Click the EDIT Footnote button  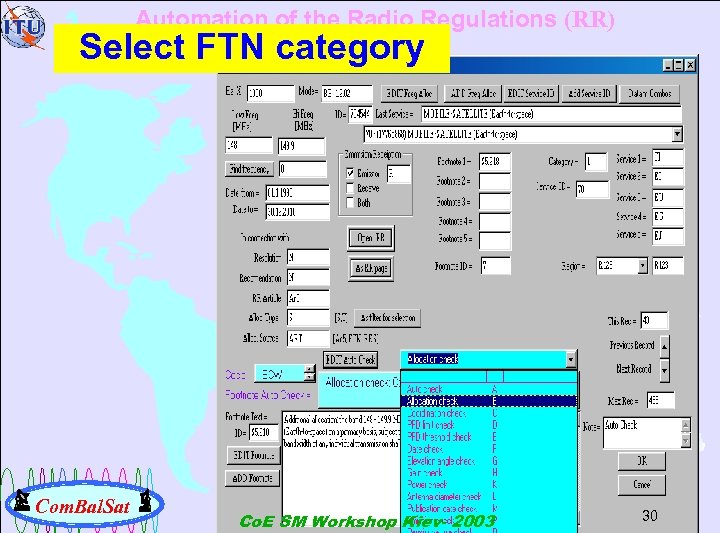(253, 455)
